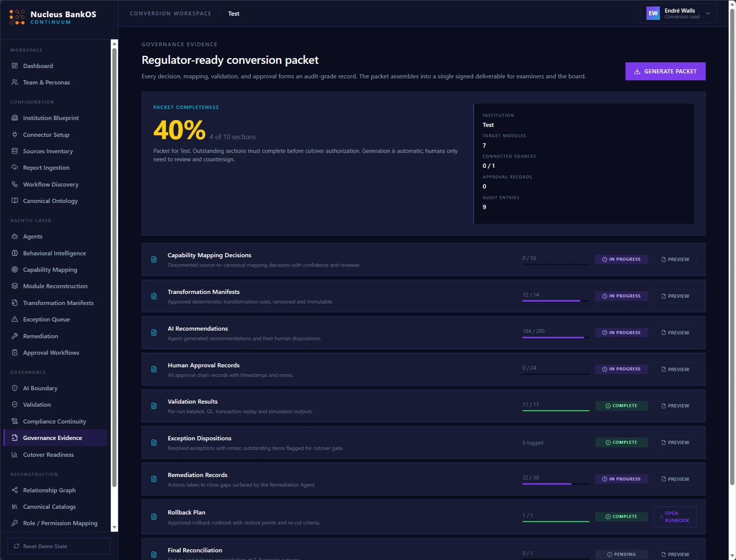736x560 pixels.
Task: Click the Conversion Workspace breadcrumb
Action: tap(171, 13)
